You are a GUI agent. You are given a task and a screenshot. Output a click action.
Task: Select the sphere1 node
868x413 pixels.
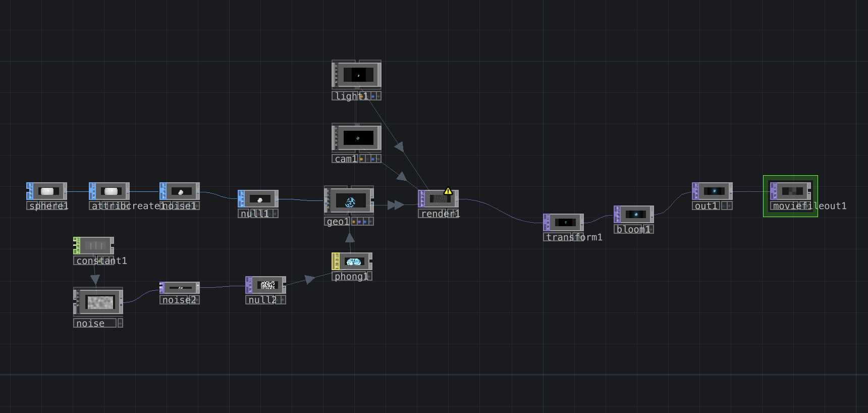47,191
